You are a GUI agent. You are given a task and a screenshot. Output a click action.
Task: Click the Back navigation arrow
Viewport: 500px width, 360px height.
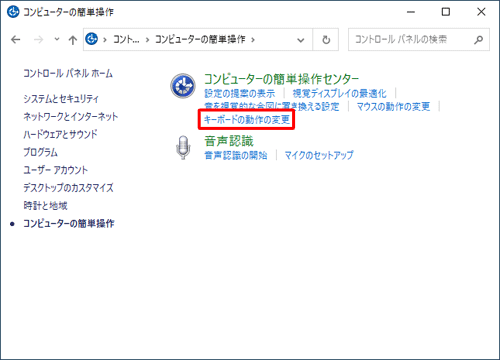pos(16,40)
